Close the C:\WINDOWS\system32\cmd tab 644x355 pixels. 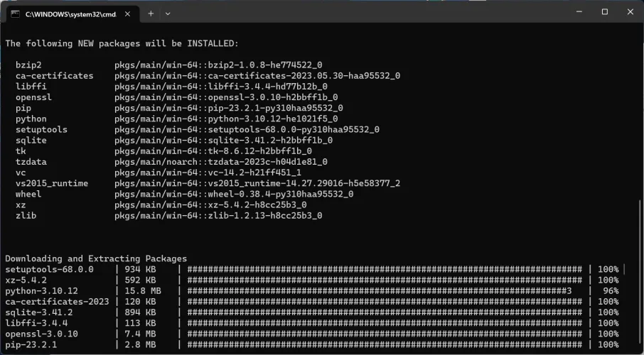(128, 13)
